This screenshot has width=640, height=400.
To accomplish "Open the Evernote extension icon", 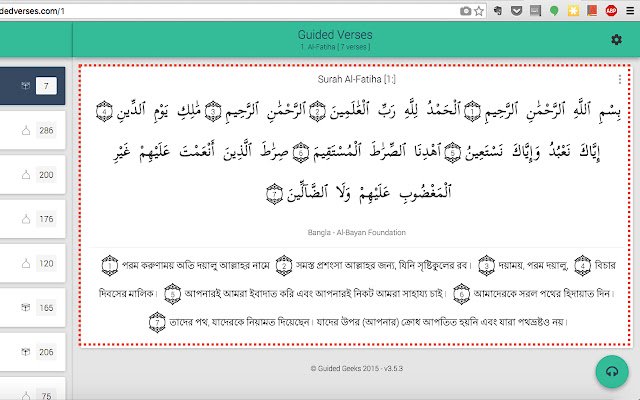I will 498,11.
